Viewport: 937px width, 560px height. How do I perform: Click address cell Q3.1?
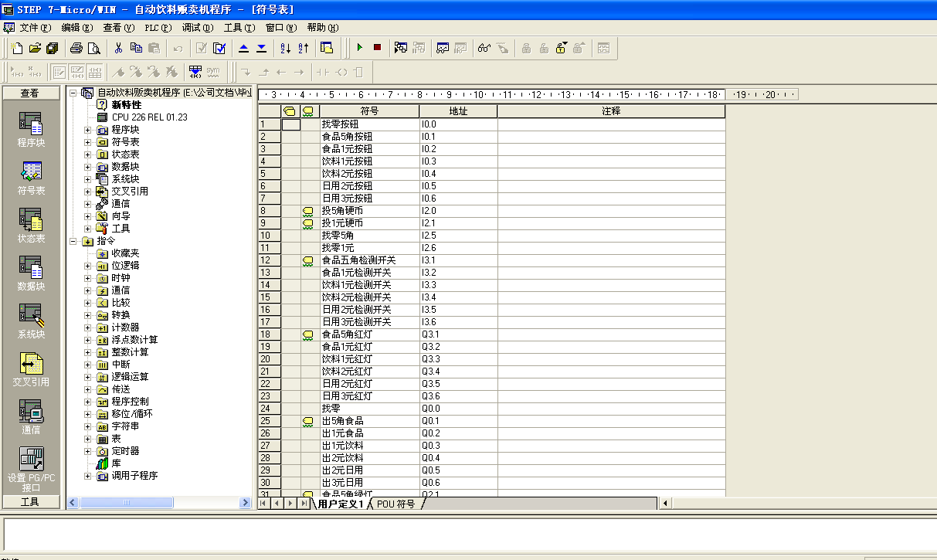(458, 334)
